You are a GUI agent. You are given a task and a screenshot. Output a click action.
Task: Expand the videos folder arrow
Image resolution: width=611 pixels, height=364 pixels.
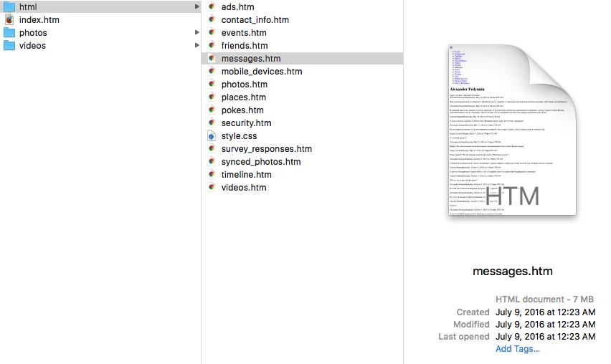197,46
